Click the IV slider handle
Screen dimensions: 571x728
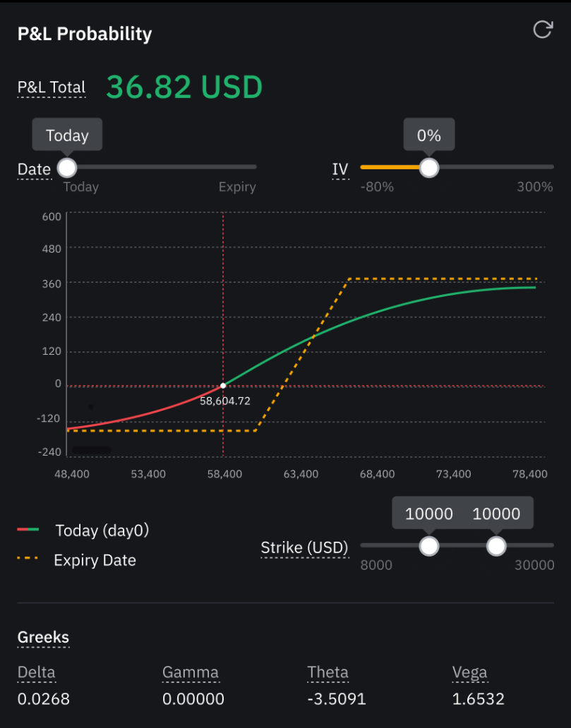coord(428,167)
